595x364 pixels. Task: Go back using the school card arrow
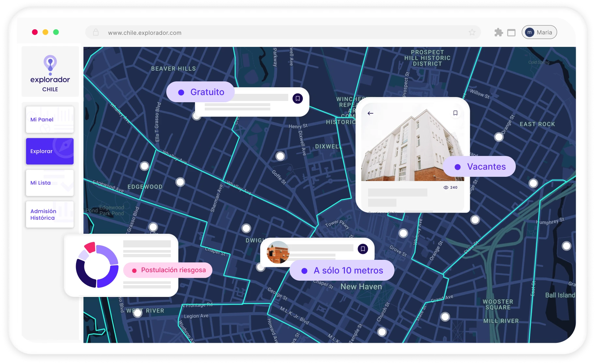coord(370,113)
